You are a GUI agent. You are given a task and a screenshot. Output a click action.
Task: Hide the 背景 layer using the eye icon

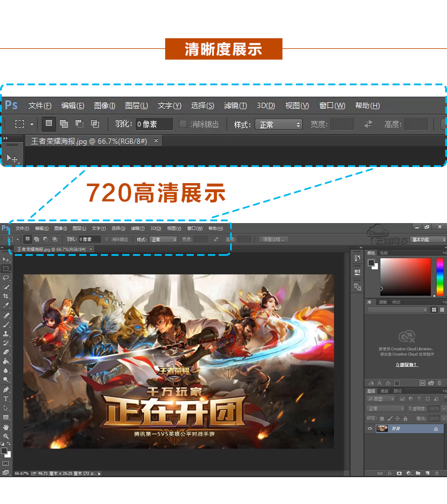370,429
